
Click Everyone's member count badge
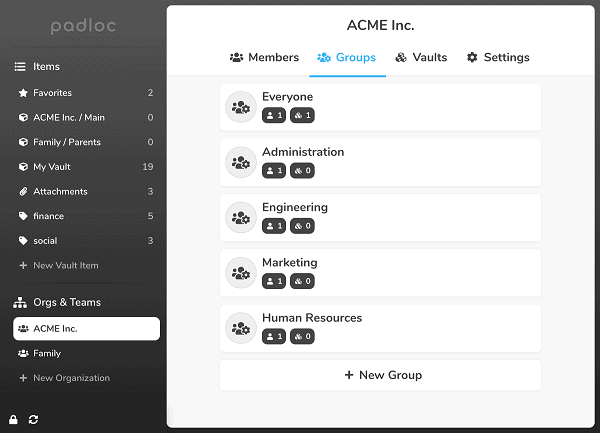tap(274, 116)
